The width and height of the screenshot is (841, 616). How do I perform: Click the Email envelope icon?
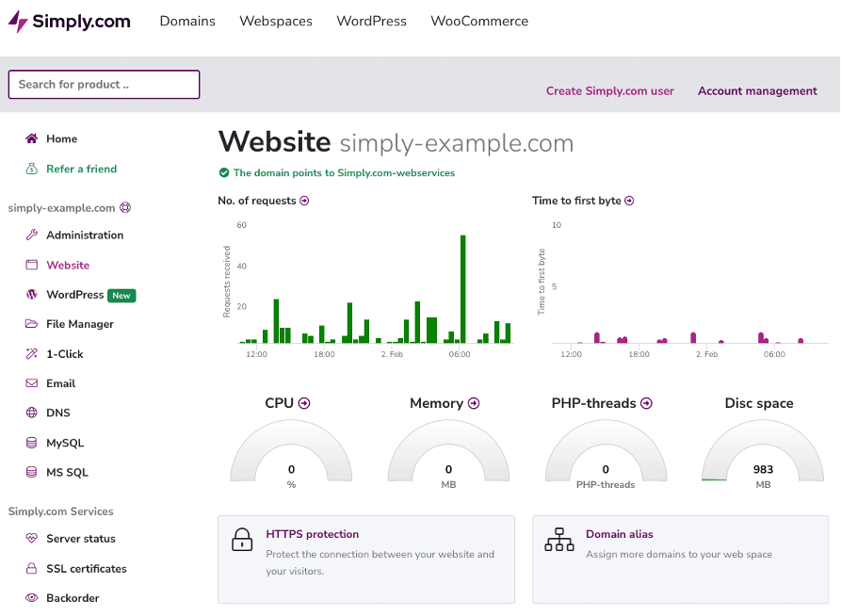point(32,383)
